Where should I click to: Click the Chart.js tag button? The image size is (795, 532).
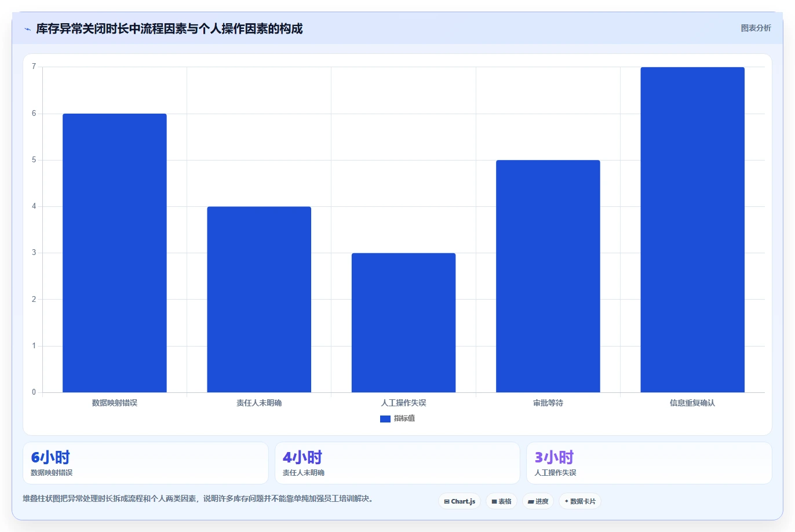pos(460,501)
